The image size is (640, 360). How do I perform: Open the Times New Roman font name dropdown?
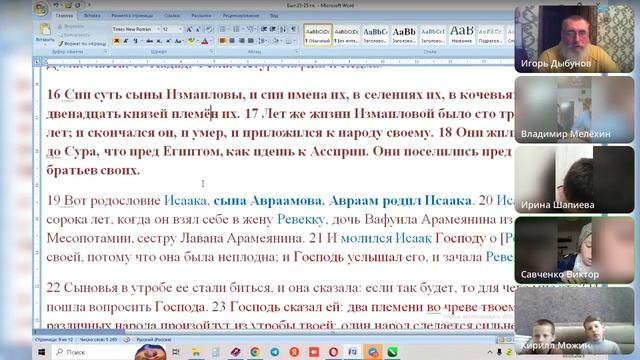[x=158, y=29]
